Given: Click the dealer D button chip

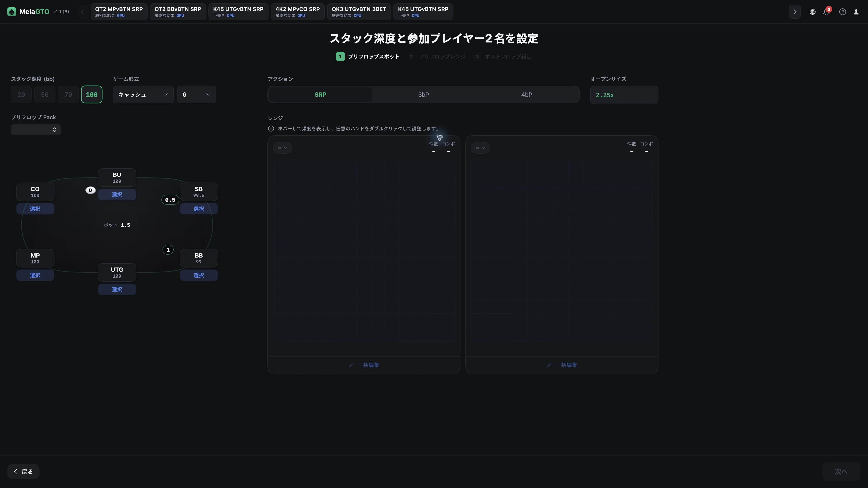Looking at the screenshot, I should pos(90,190).
